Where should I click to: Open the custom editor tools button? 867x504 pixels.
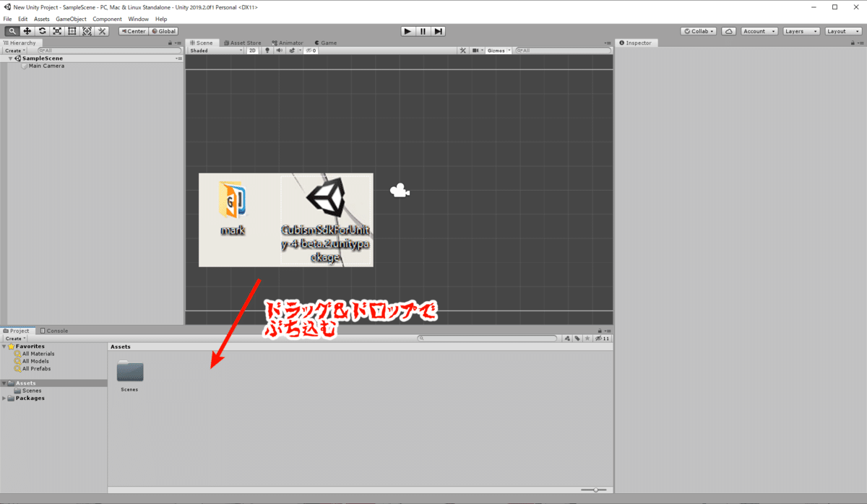102,31
